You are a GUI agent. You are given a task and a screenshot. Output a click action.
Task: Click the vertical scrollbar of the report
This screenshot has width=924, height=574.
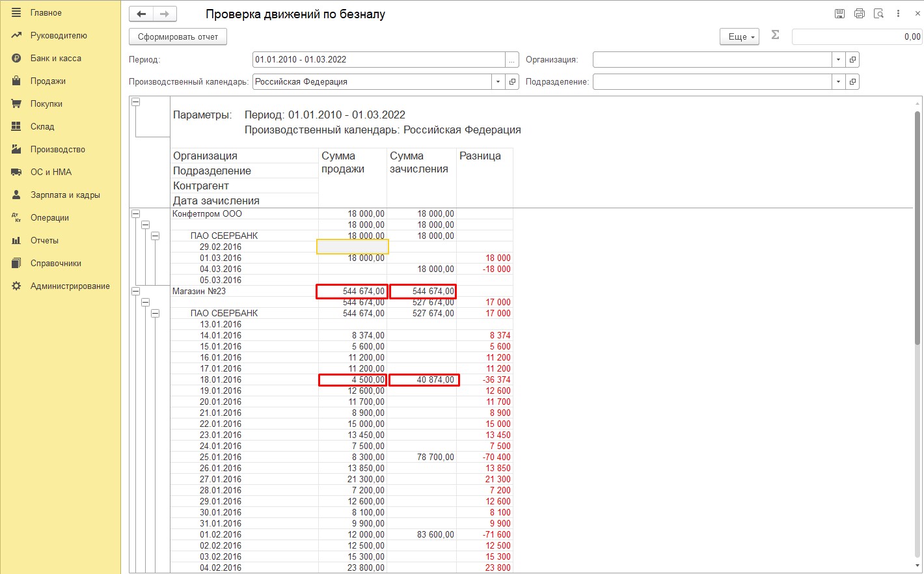click(x=917, y=325)
